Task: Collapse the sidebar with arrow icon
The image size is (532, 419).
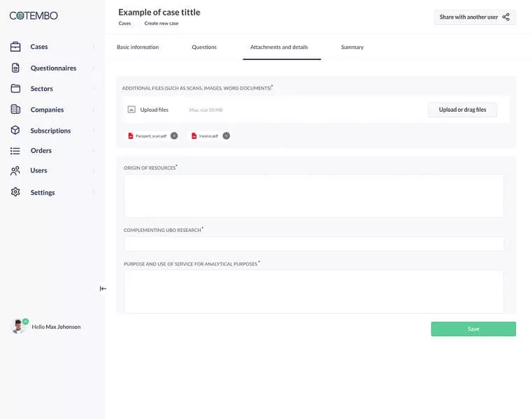Action: pyautogui.click(x=103, y=288)
